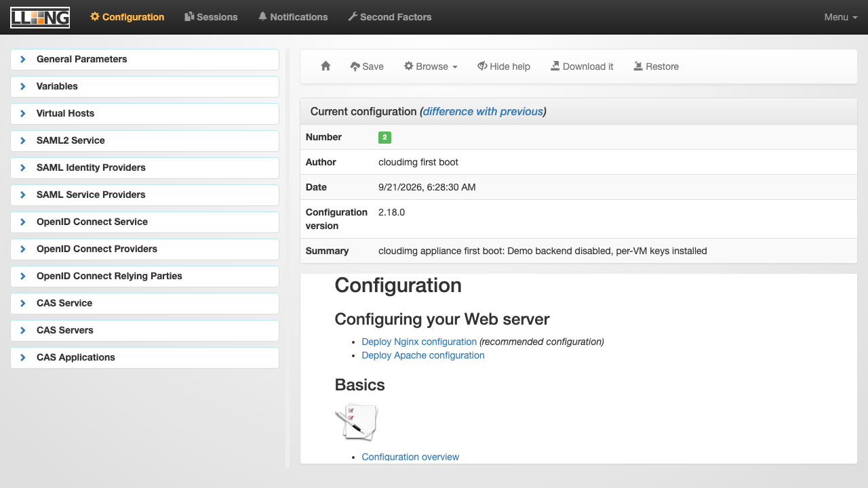The width and height of the screenshot is (868, 488).
Task: Expand the CAS Service chevron
Action: (22, 303)
